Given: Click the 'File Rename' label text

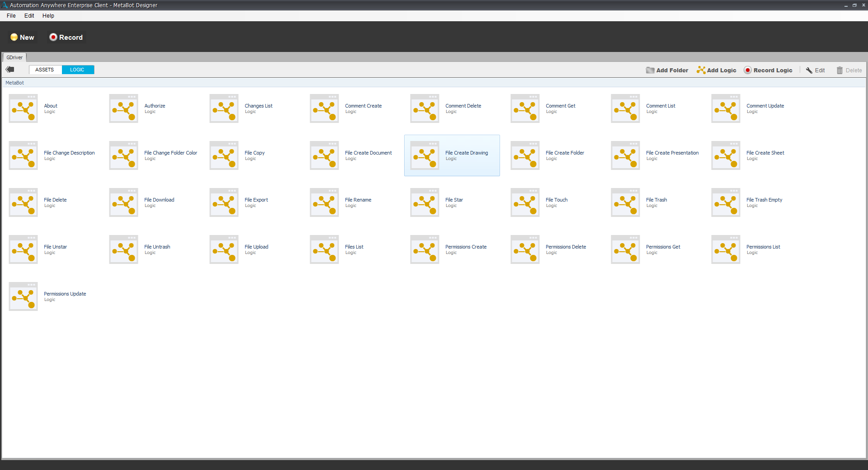Looking at the screenshot, I should (x=358, y=200).
